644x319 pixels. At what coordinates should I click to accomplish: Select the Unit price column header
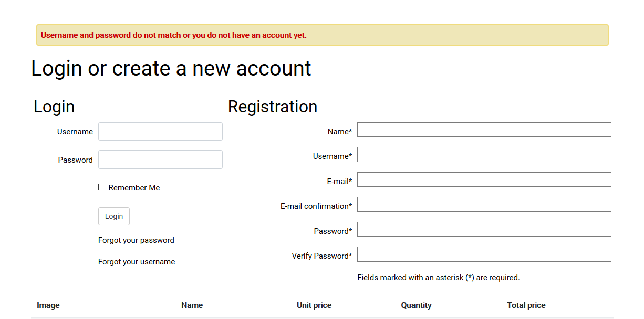click(x=314, y=305)
